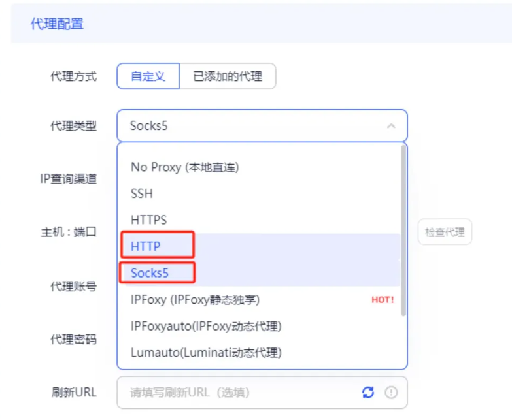
Task: Switch to 已添加的代理 proxy mode
Action: 228,76
